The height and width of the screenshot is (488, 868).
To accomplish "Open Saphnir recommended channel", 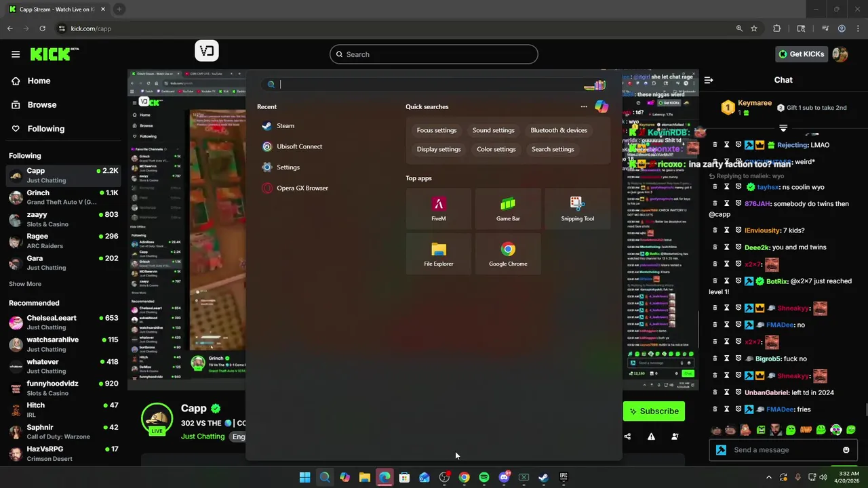I will pyautogui.click(x=64, y=432).
